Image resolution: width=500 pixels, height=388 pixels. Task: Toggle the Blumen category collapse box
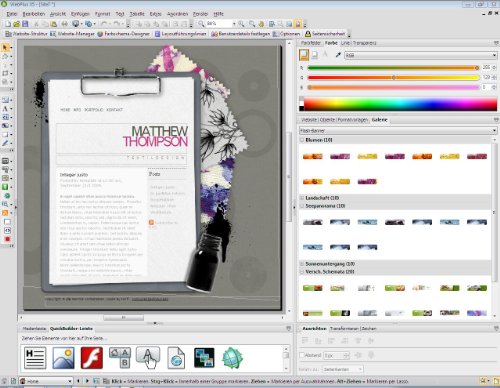302,140
